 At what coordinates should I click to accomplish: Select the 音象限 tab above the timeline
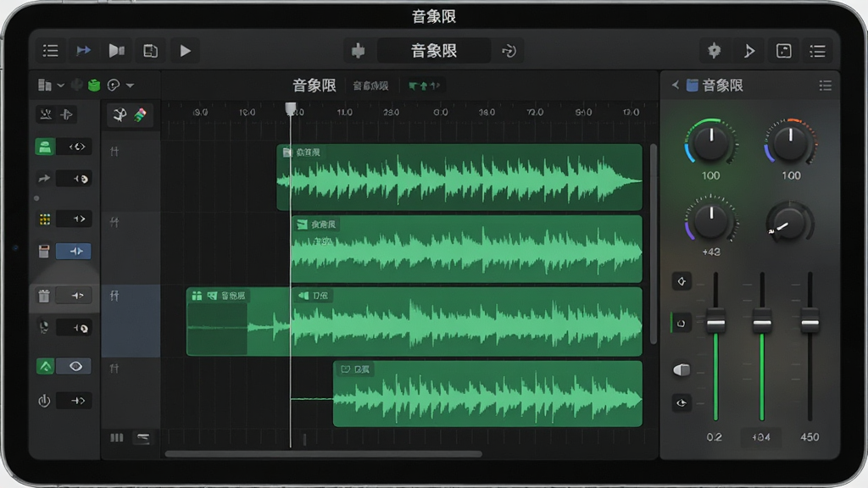[314, 86]
